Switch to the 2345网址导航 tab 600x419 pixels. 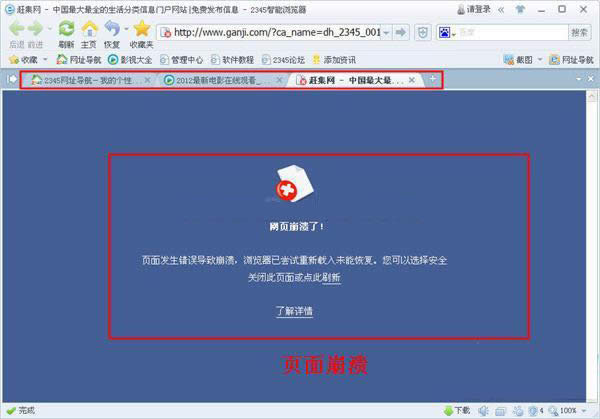point(87,80)
